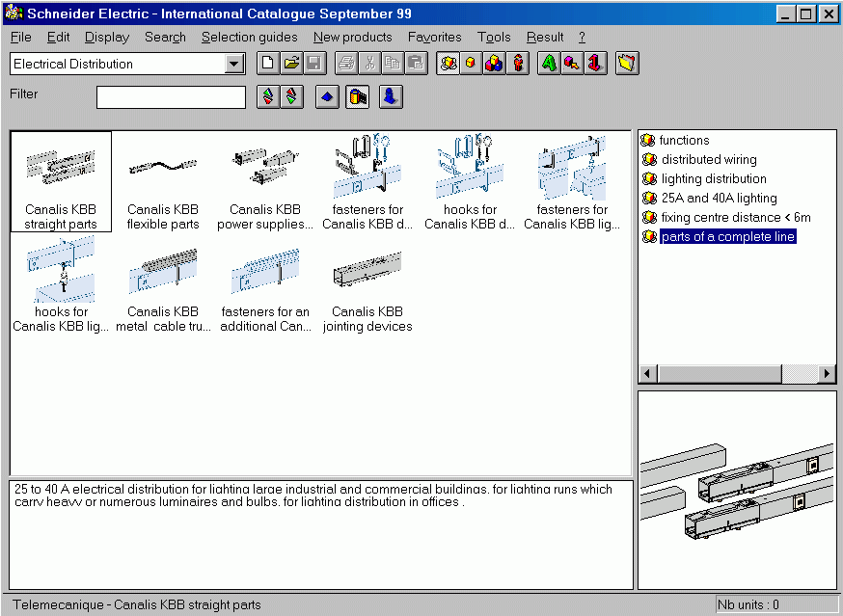Click 'Nb units : 0' in status bar
This screenshot has height=616, width=843.
point(748,604)
